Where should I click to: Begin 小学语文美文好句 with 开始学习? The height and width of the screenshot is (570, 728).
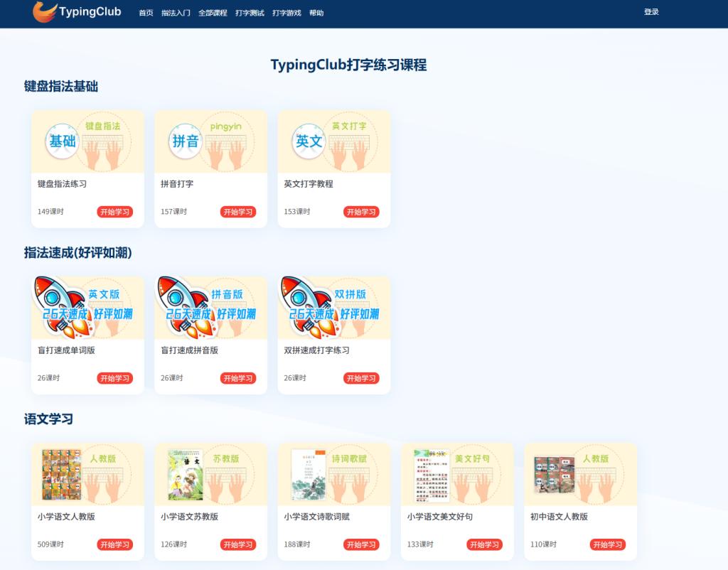[484, 544]
